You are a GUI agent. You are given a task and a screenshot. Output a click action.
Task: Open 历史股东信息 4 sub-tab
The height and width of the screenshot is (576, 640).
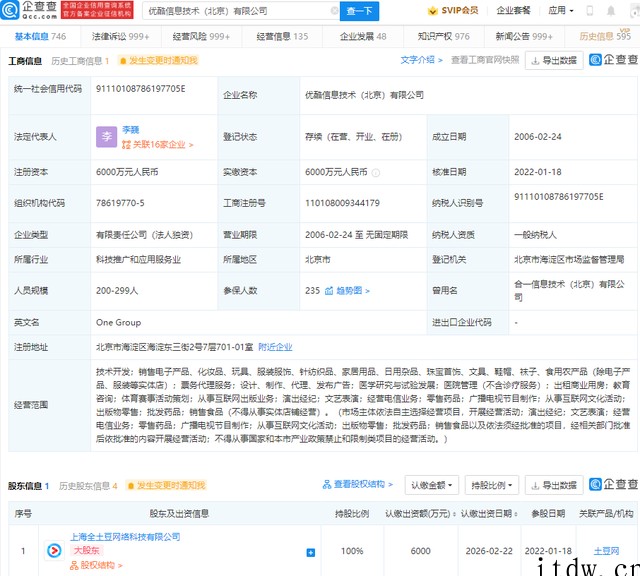point(88,485)
